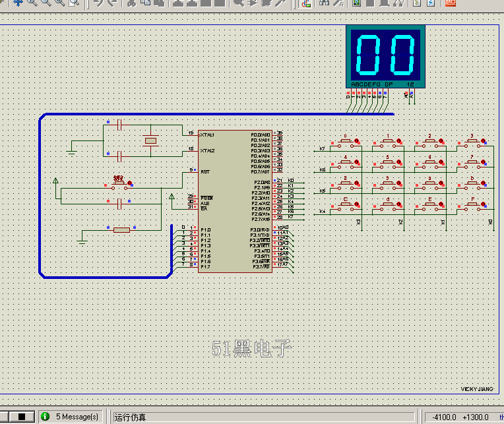Viewport: 504px width, 424px height.
Task: Open the property assignment tool icon
Action: click(338, 3)
